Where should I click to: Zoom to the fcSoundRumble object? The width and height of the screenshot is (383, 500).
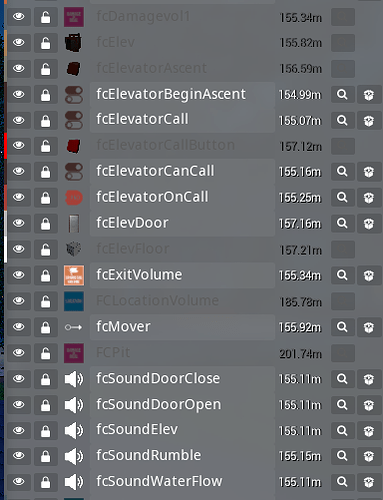(342, 456)
